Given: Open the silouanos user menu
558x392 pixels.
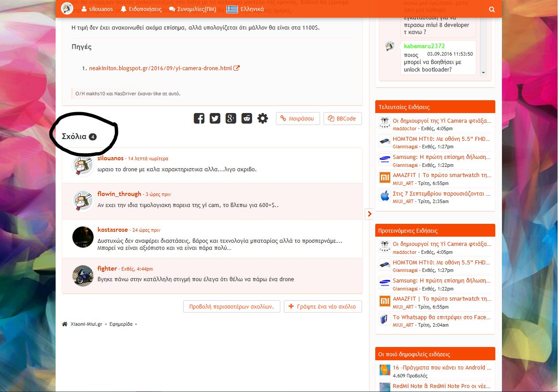Looking at the screenshot, I should tap(97, 9).
